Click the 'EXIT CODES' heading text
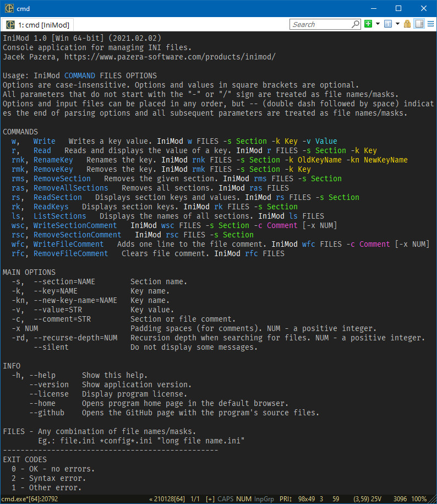This screenshot has width=437, height=504. point(25,459)
